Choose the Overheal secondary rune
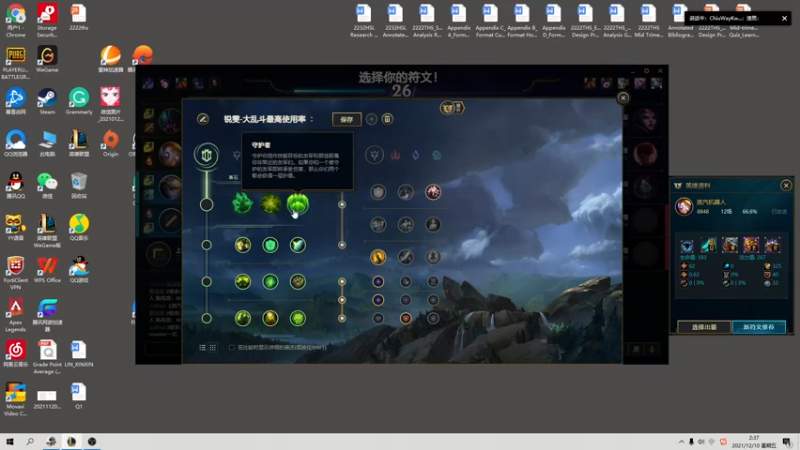800x450 pixels. tap(378, 192)
